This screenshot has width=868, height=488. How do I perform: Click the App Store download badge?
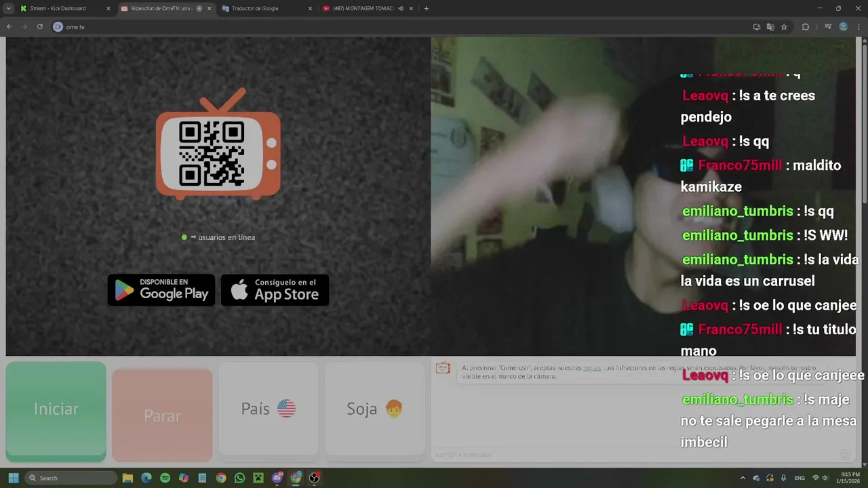(275, 289)
